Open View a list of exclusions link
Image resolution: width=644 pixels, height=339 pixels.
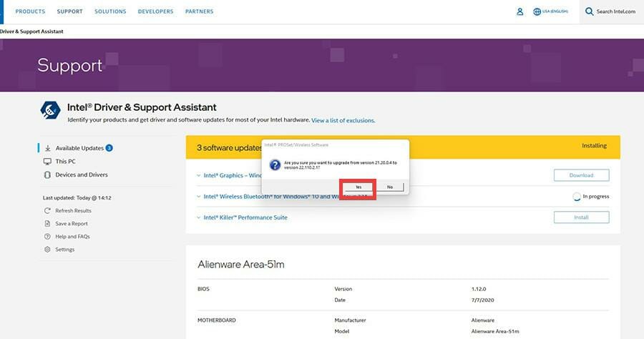(x=343, y=121)
